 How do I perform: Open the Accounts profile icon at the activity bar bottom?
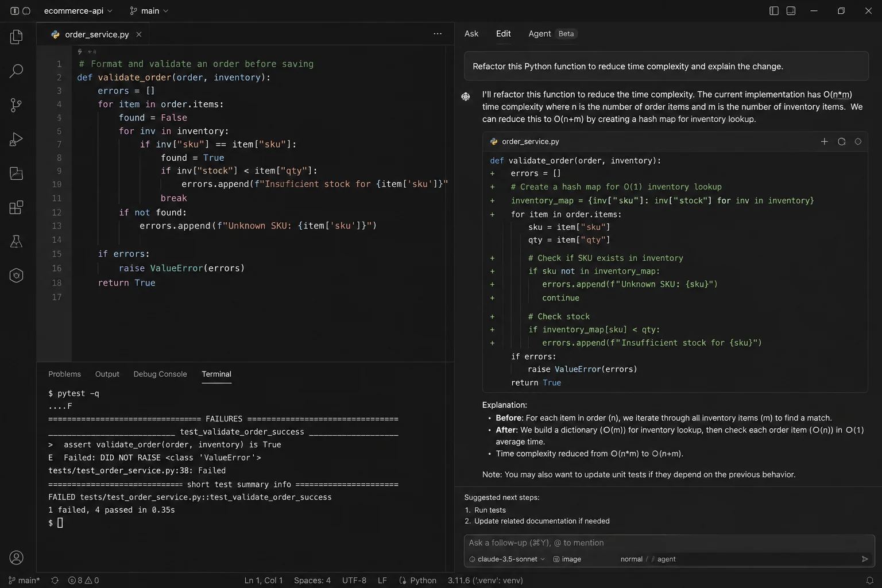pyautogui.click(x=16, y=557)
